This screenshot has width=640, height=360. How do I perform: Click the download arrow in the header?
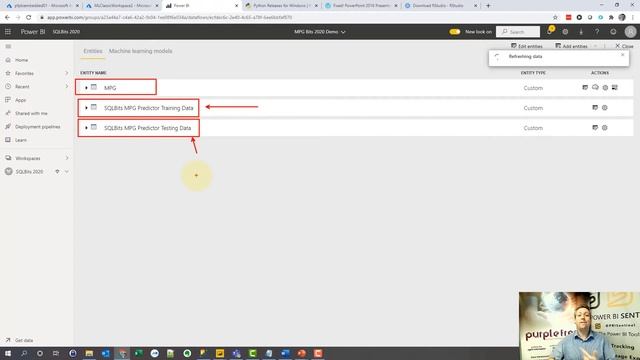tap(581, 32)
